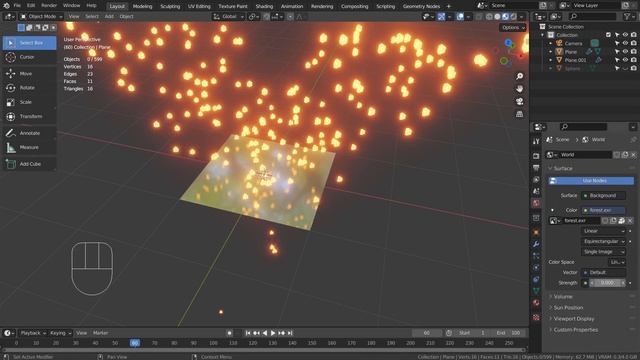Image resolution: width=640 pixels, height=360 pixels.
Task: Open the File menu
Action: [x=17, y=6]
